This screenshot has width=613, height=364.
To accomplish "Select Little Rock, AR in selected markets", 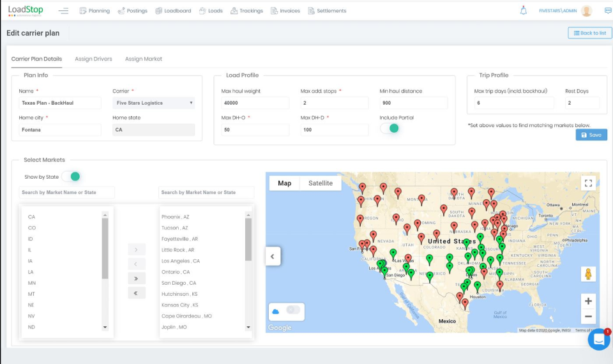I will point(178,250).
